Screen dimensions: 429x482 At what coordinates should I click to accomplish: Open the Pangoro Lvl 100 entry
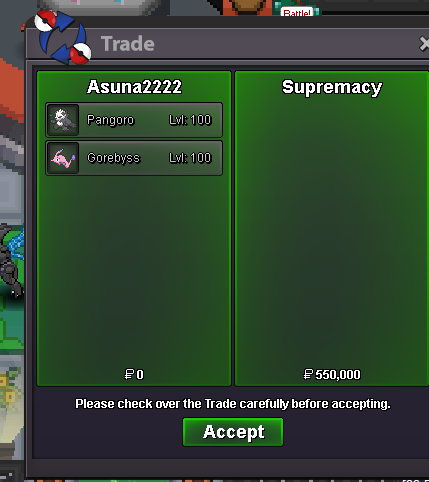[134, 120]
